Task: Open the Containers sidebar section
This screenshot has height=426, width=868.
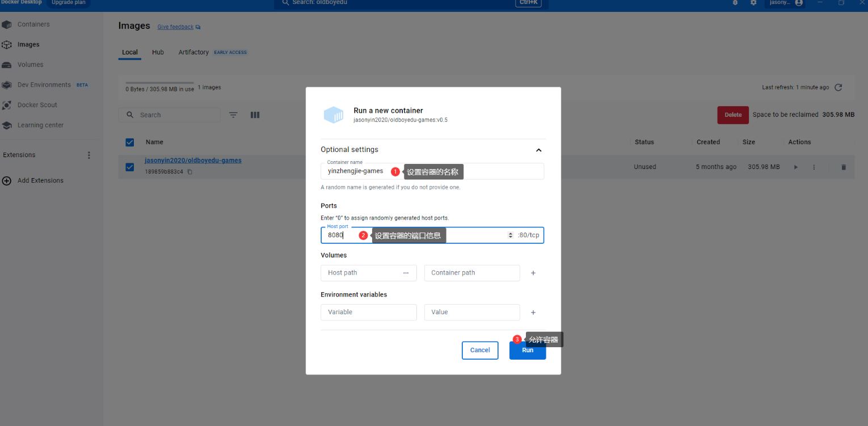Action: (x=33, y=24)
